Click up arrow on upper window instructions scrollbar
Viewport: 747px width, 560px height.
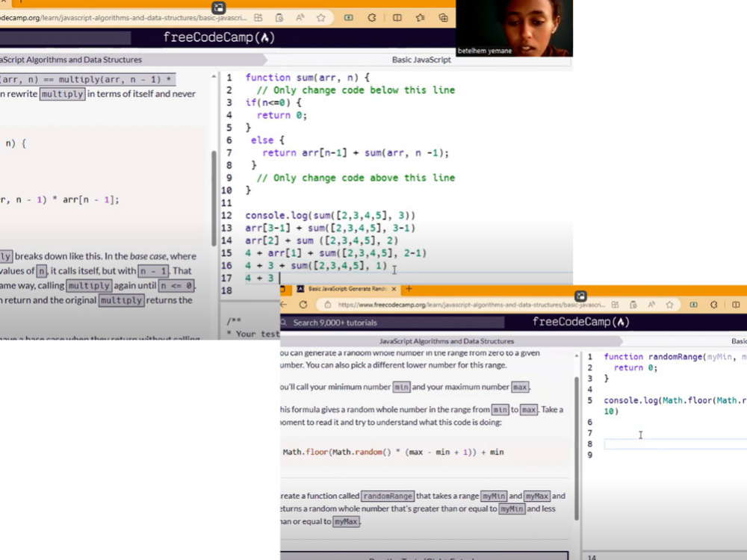pos(214,76)
